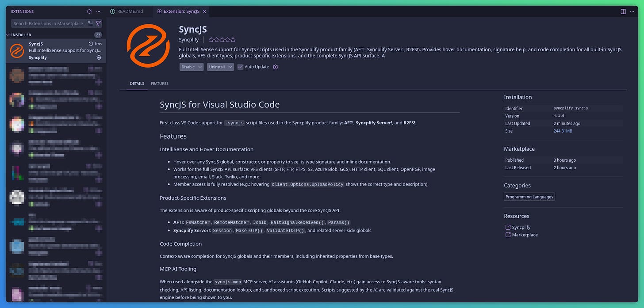644x308 pixels.
Task: Click the MakeTOTP() code snippet
Action: (x=249, y=230)
